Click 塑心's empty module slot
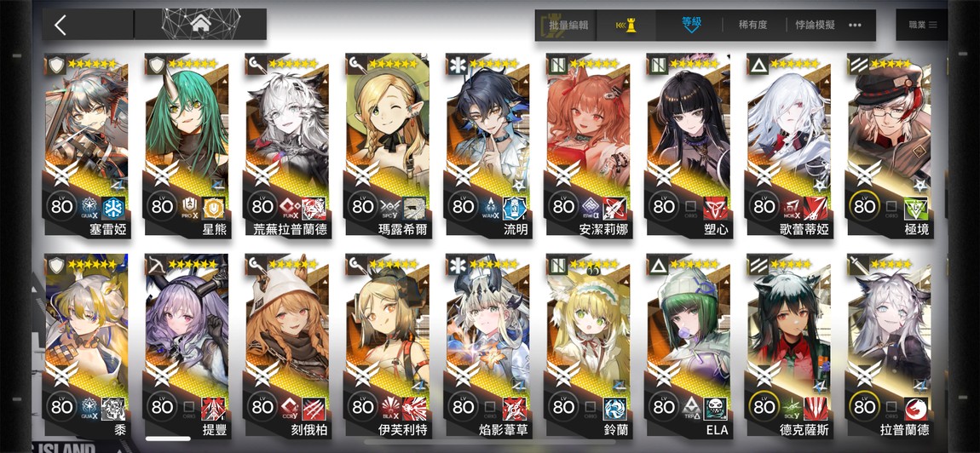The image size is (980, 453). click(x=691, y=206)
